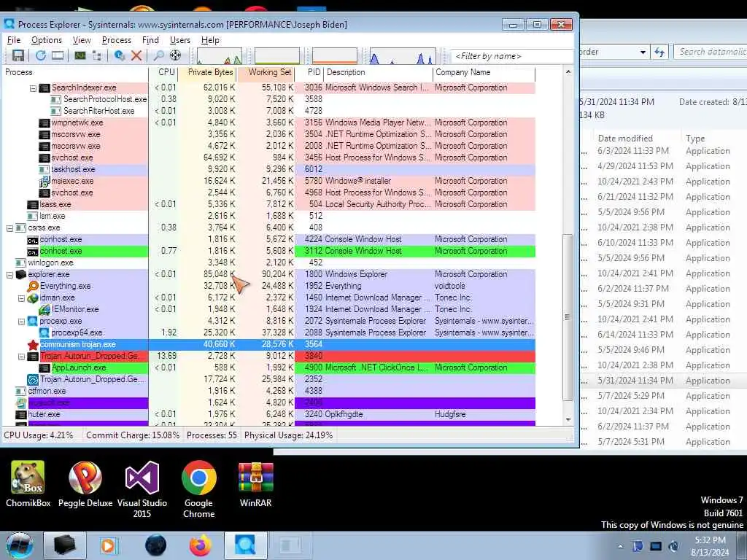Open the blue I/O activity mini graph
Image resolution: width=747 pixels, height=560 pixels.
point(403,55)
